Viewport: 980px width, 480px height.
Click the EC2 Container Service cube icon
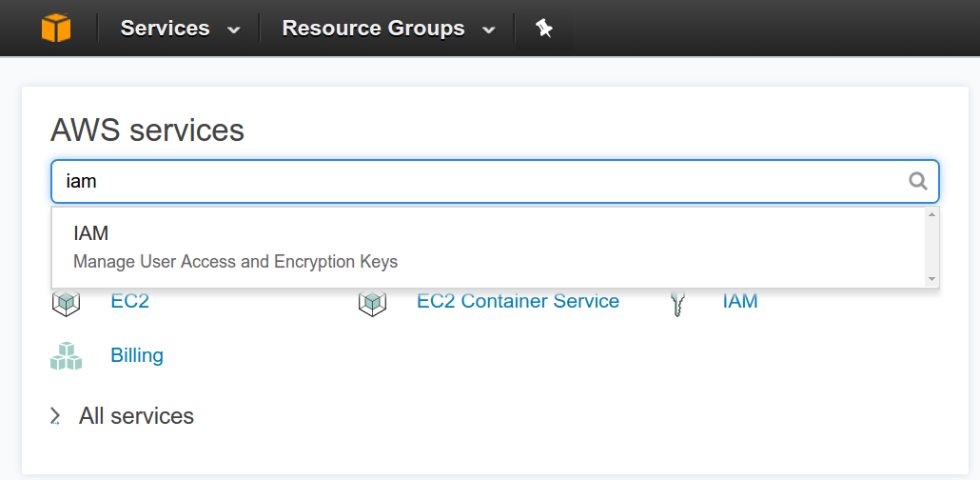[x=373, y=302]
